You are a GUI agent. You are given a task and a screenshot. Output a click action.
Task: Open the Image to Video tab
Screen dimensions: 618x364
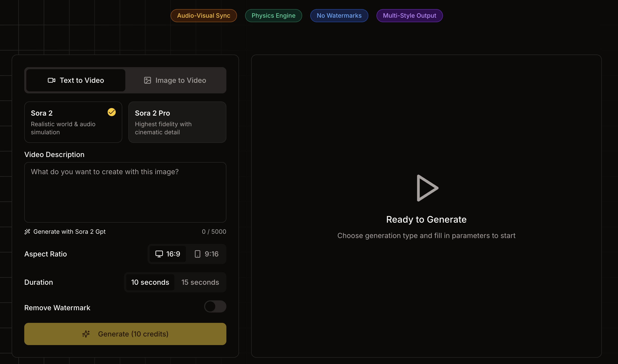(175, 80)
